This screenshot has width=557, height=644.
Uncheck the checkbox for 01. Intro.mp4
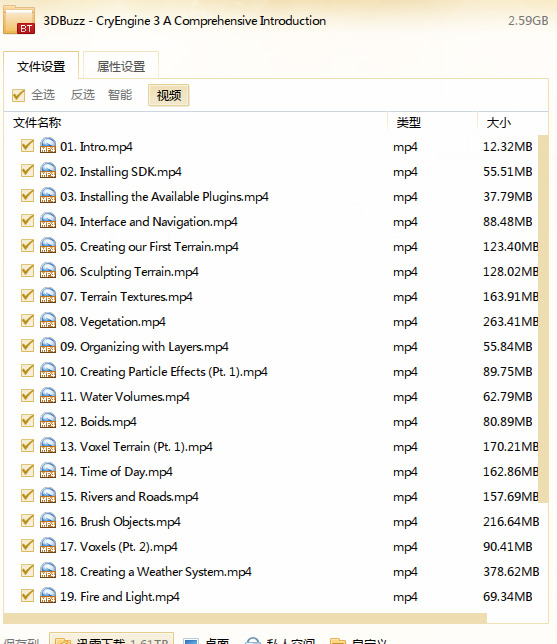(x=28, y=145)
